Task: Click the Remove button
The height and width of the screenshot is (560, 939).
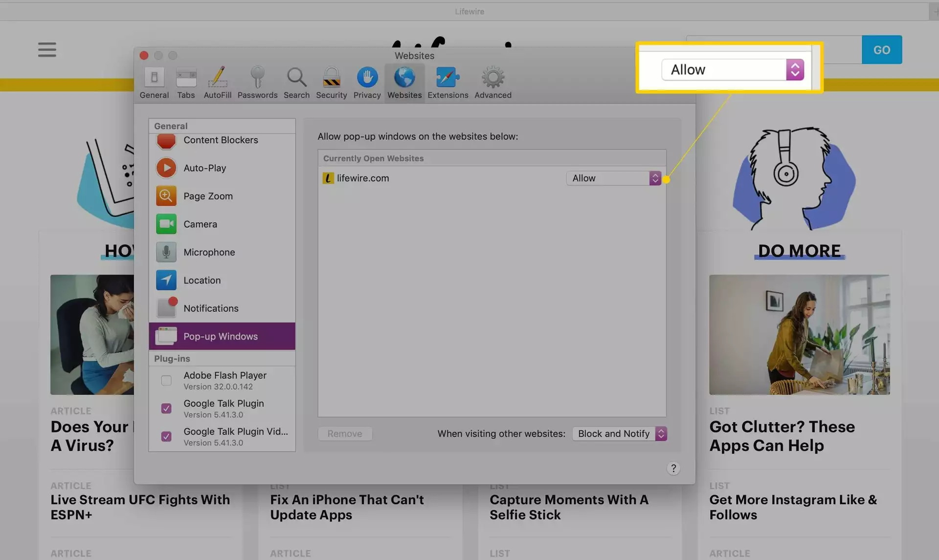Action: (345, 434)
